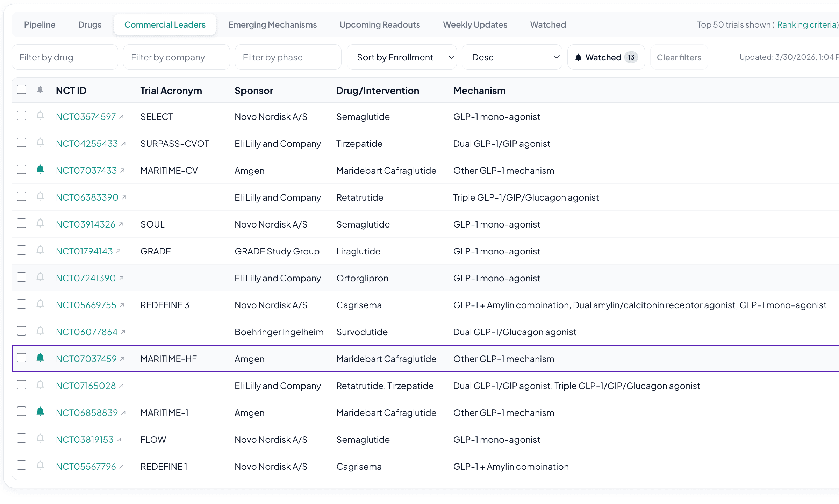The image size is (839, 504).
Task: Open external link arrow beside NCT04255433
Action: tap(123, 144)
